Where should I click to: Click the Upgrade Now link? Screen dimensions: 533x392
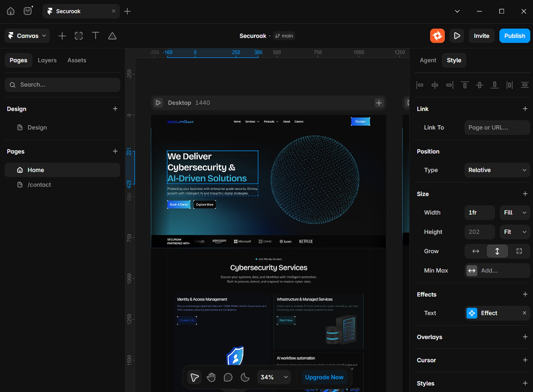(324, 377)
